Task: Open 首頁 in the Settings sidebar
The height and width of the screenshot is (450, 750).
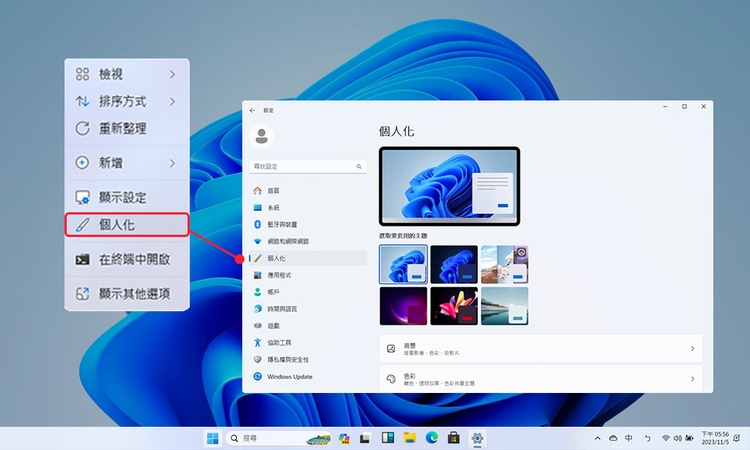Action: (308, 190)
